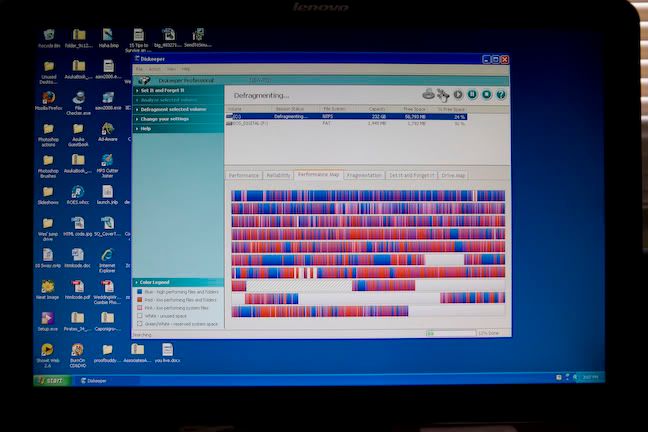Click the % Free Space column header
Viewport: 648px width, 432px height.
tap(451, 109)
